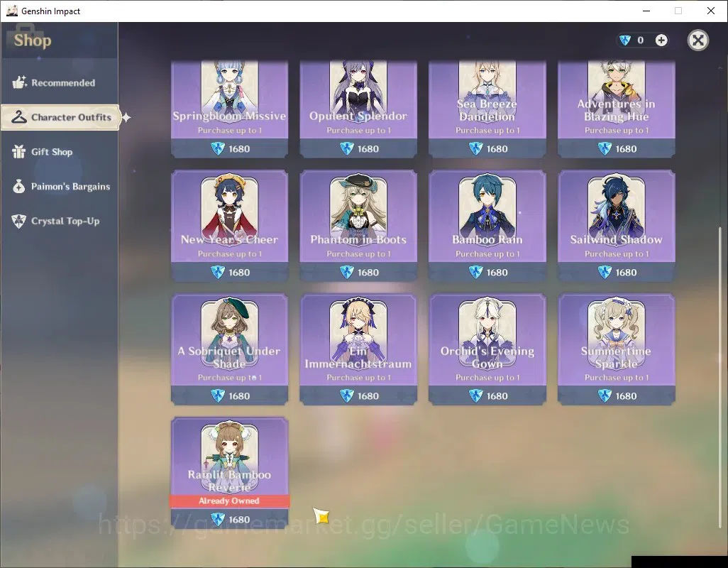Viewport: 728px width, 568px height.
Task: Close the shop with the X button
Action: [697, 40]
